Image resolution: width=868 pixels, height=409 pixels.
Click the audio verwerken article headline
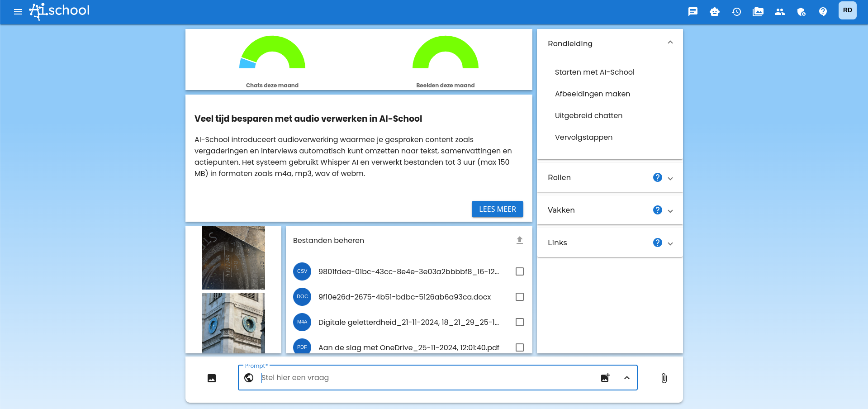click(308, 119)
